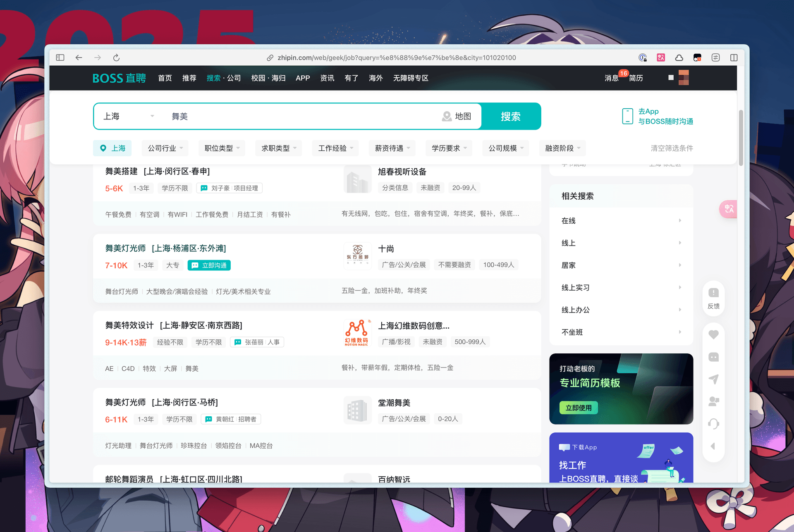This screenshot has width=794, height=532.
Task: Click the heart favorites icon in right sidebar
Action: coord(713,334)
